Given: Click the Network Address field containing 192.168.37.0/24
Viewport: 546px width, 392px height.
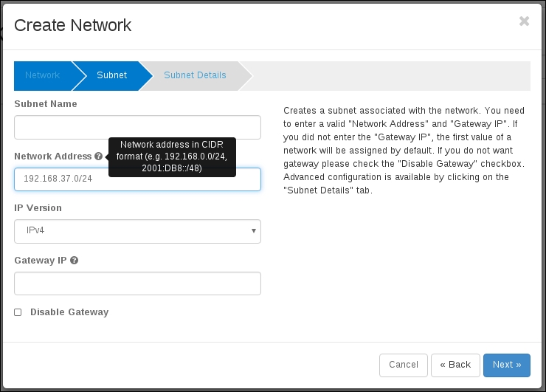Looking at the screenshot, I should [x=137, y=179].
